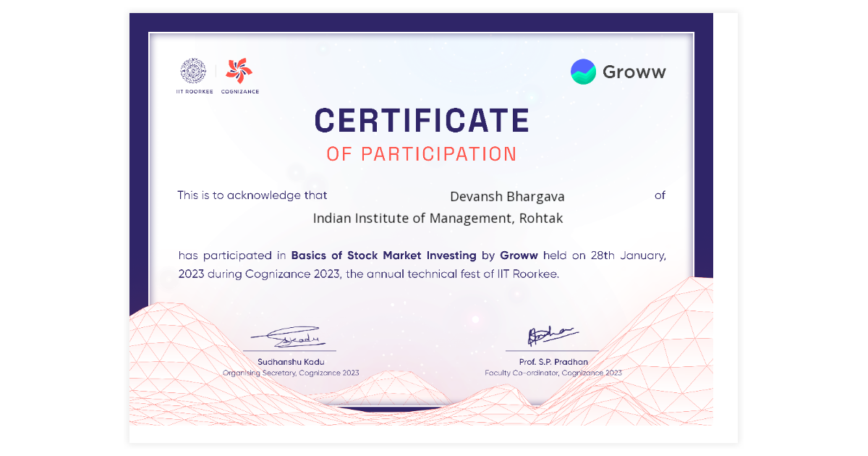Click "Basics of Stock Market Investing" text
This screenshot has width=868, height=456.
point(383,256)
